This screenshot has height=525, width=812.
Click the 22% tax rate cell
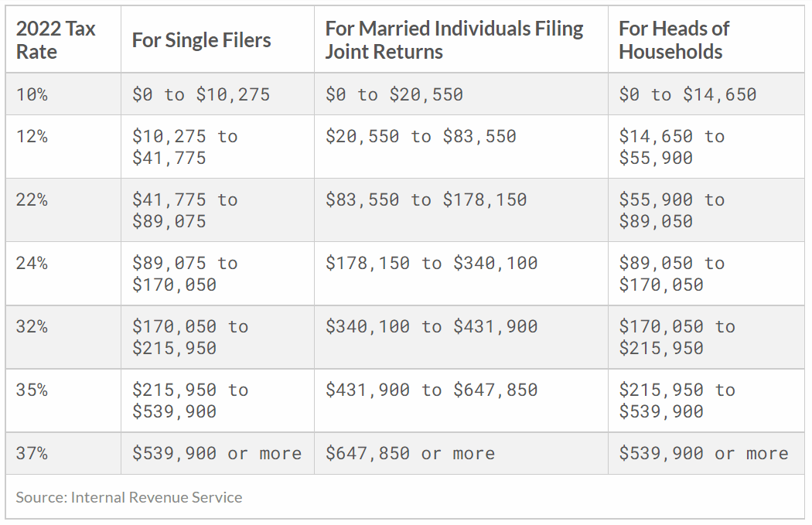(32, 199)
